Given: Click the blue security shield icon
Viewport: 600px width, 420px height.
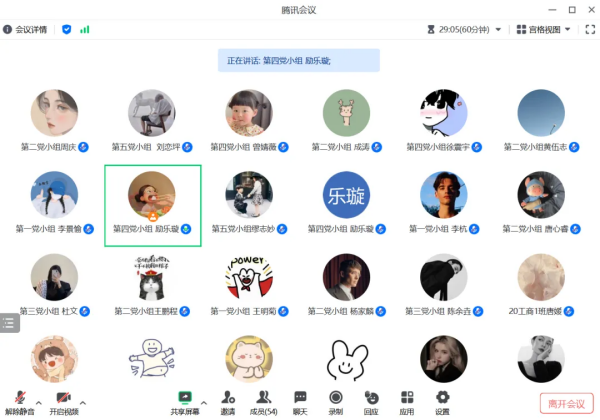Looking at the screenshot, I should [x=67, y=29].
